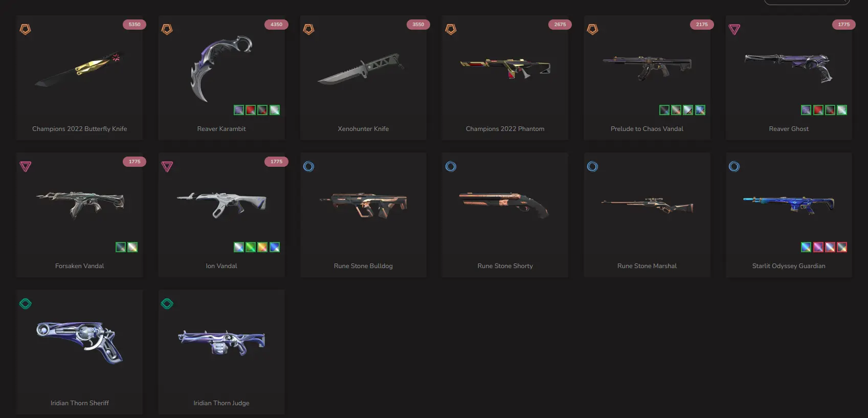Click the green tier icon on Iridian Thorn Judge
The image size is (868, 418).
[x=167, y=304]
